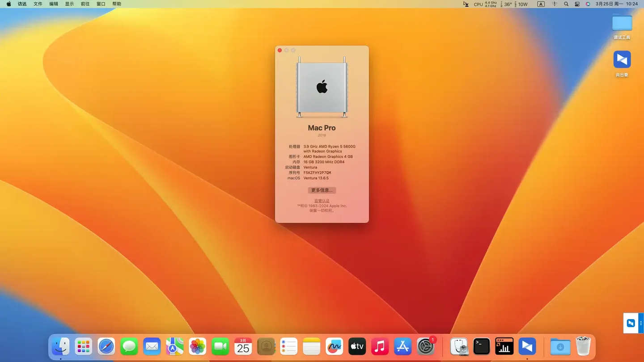This screenshot has height=362, width=644.
Task: Open the Photos app in dock
Action: [x=198, y=346]
